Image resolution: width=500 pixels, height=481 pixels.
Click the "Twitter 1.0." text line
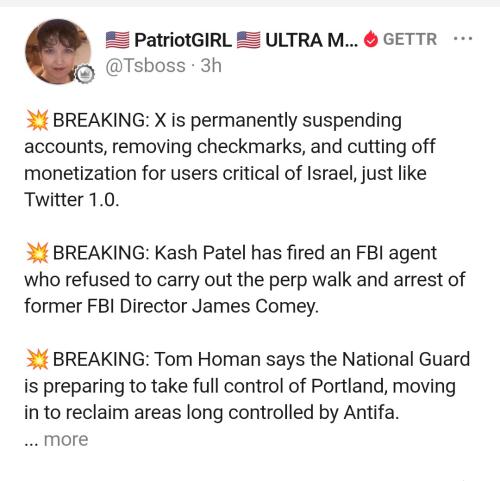[x=72, y=200]
